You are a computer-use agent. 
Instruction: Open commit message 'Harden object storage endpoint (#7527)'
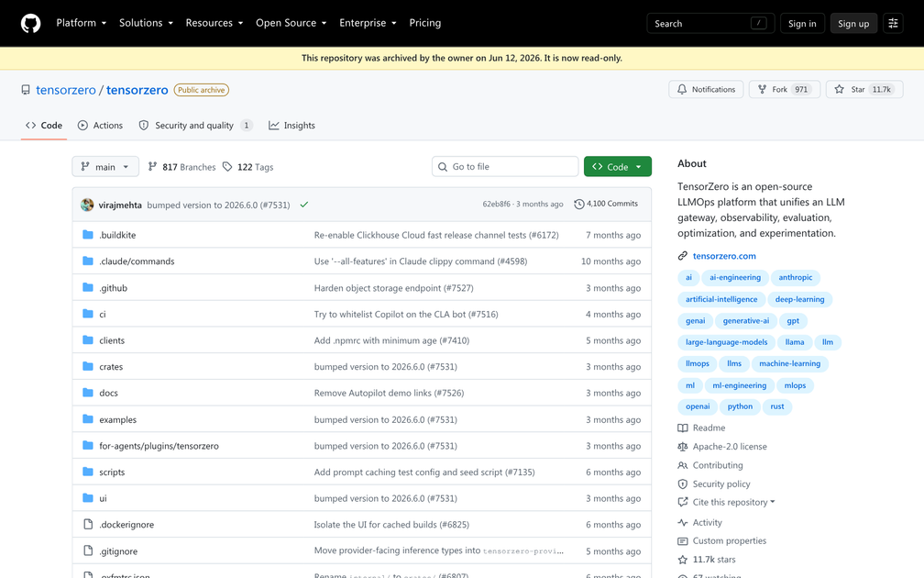[393, 288]
